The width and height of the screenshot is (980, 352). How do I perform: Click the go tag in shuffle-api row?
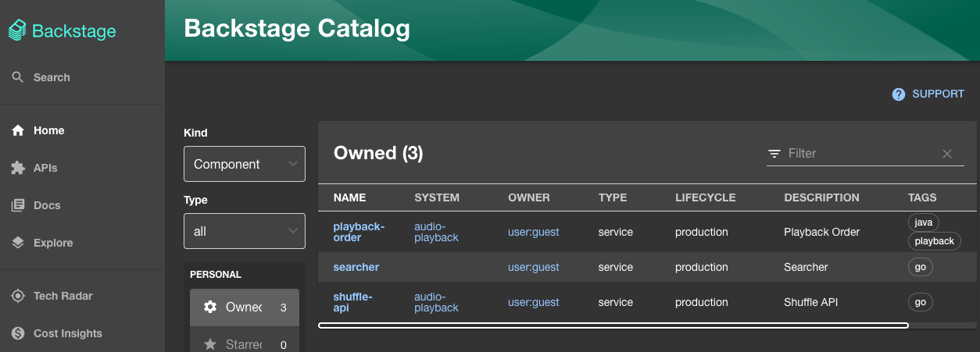tap(921, 302)
